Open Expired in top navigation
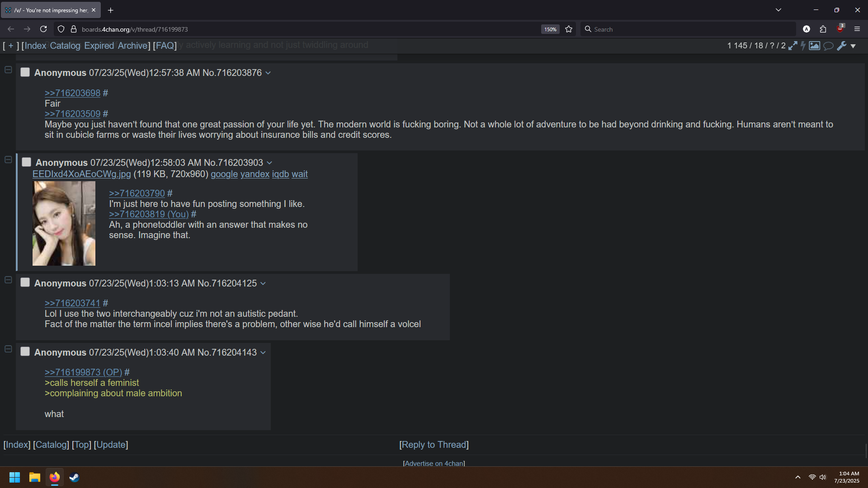The width and height of the screenshot is (868, 488). [99, 46]
